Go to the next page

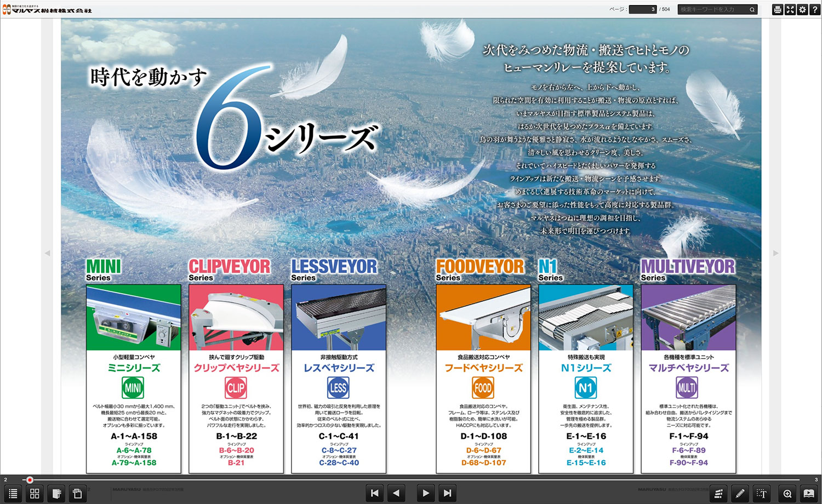(x=426, y=493)
